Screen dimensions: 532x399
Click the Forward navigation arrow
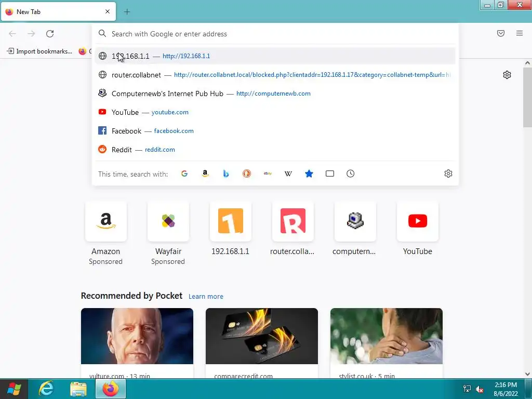click(x=31, y=34)
